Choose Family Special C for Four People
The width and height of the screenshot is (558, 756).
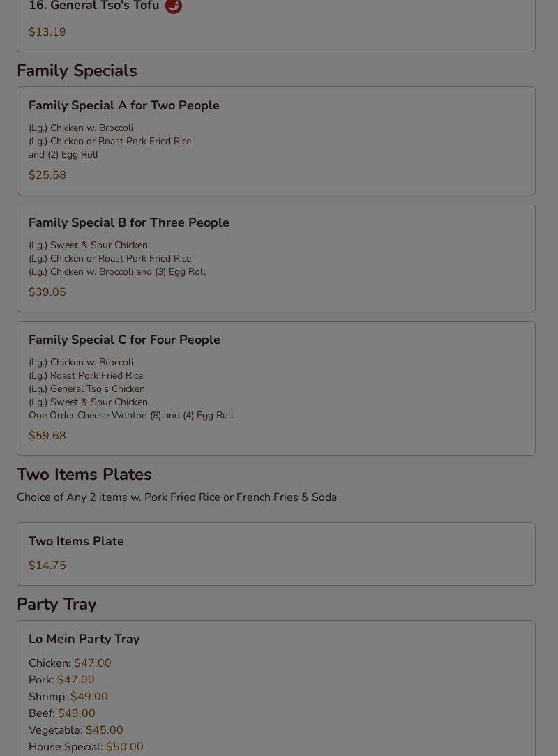pyautogui.click(x=276, y=388)
